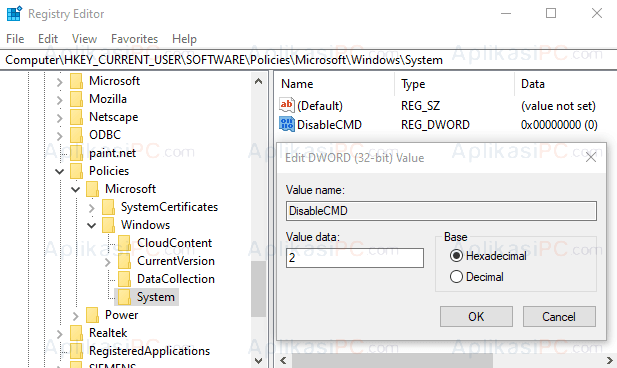Screen dimensions: 617x368
Task: Click the CurrentVersion folder icon
Action: [x=124, y=261]
